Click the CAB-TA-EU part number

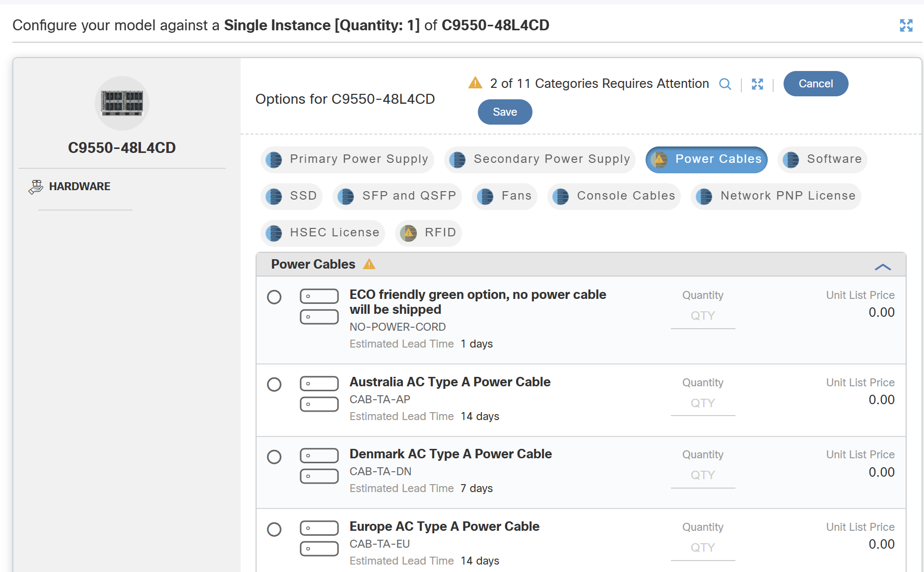(380, 544)
